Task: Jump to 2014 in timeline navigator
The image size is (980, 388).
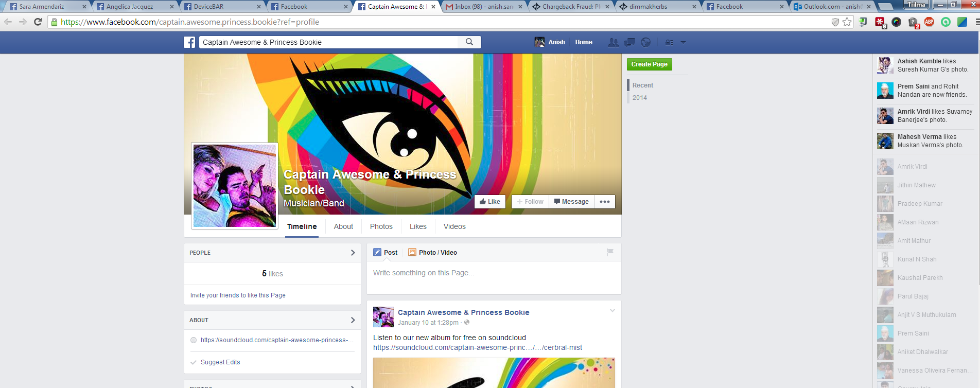Action: click(640, 98)
